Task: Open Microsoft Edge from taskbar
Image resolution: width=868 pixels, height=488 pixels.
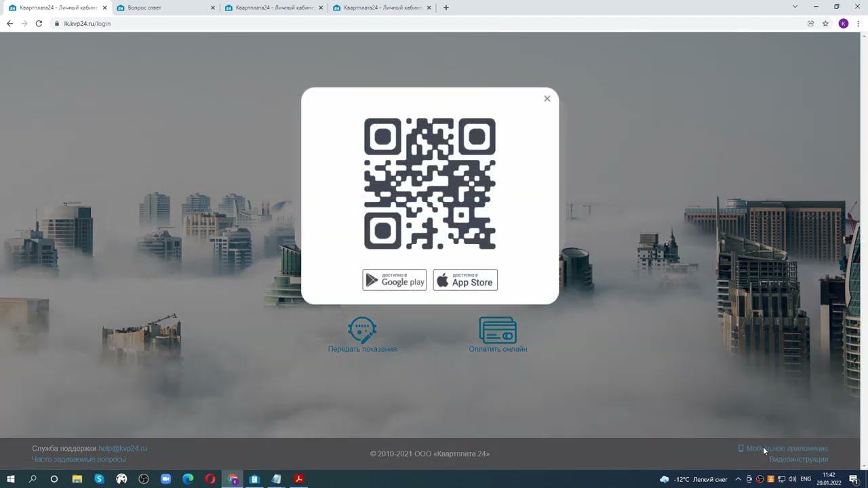Action: 188,479
